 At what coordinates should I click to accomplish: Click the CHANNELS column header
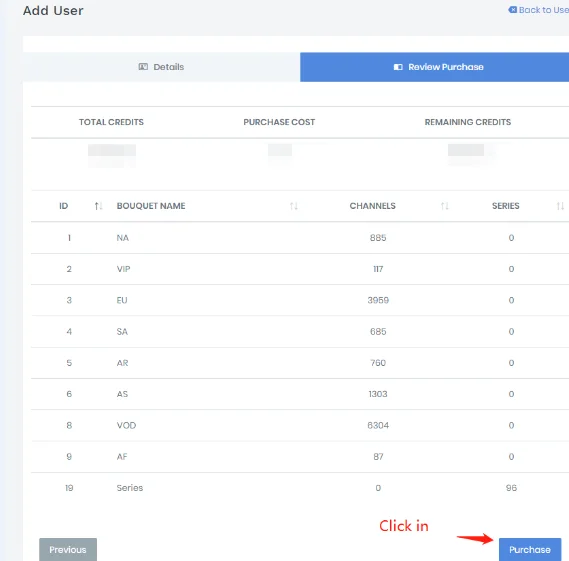tap(373, 206)
